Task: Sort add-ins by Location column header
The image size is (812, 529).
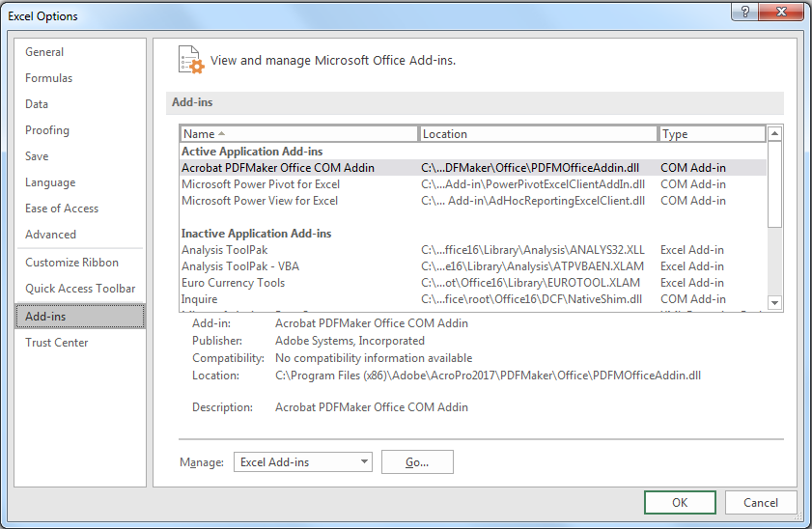Action: [538, 134]
